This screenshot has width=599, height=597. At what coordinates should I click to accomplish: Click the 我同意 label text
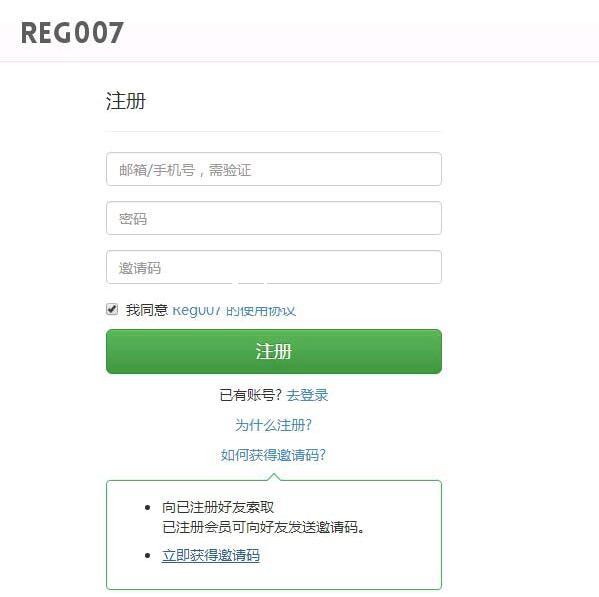[x=147, y=310]
